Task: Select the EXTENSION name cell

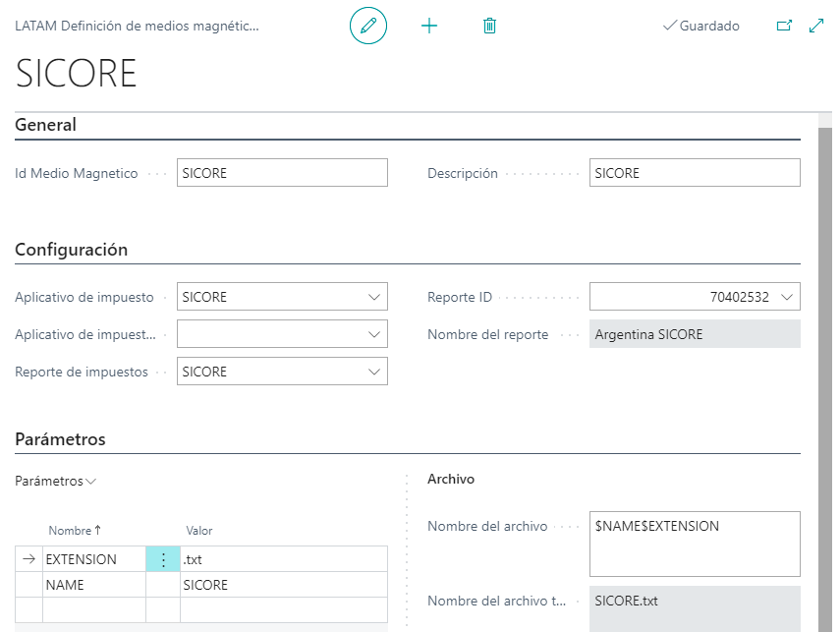Action: 94,559
